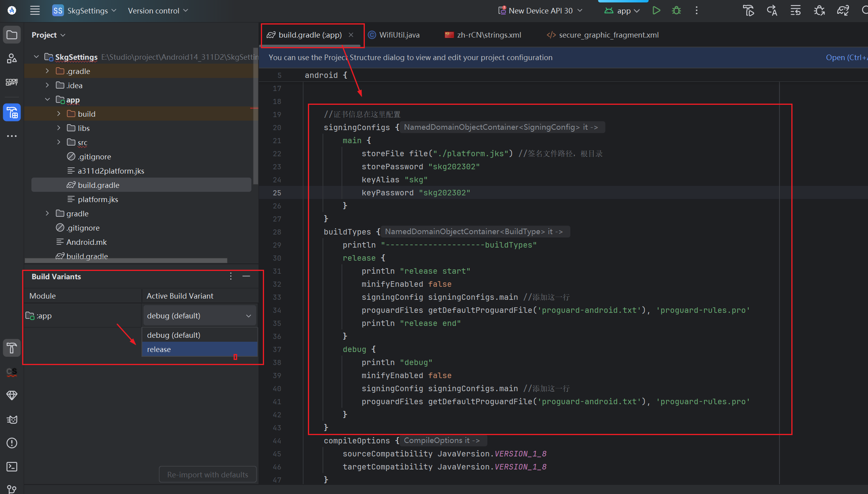
Task: Click Open Project Structure link
Action: click(x=846, y=57)
